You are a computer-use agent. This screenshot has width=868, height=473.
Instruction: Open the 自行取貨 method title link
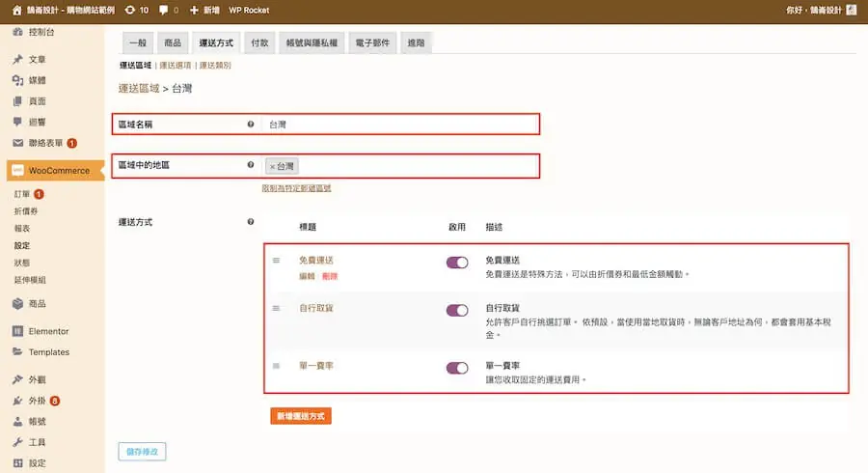point(316,308)
